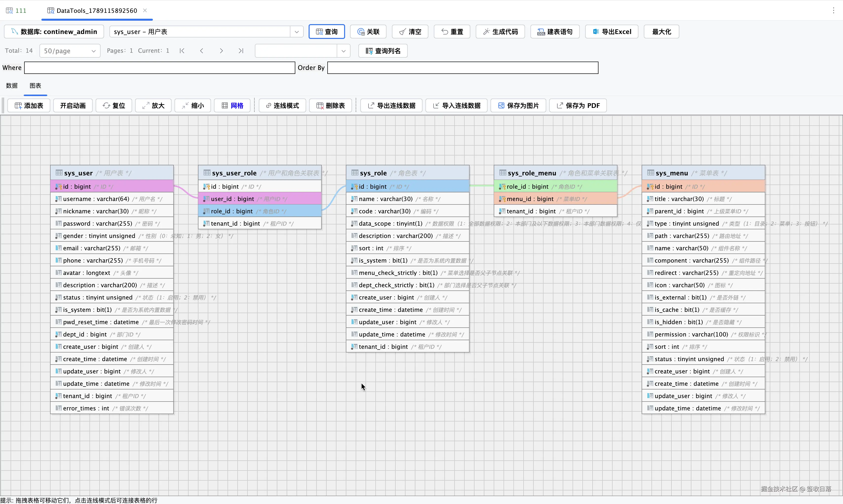Click 复位 reset view button
The height and width of the screenshot is (504, 843).
pos(114,106)
